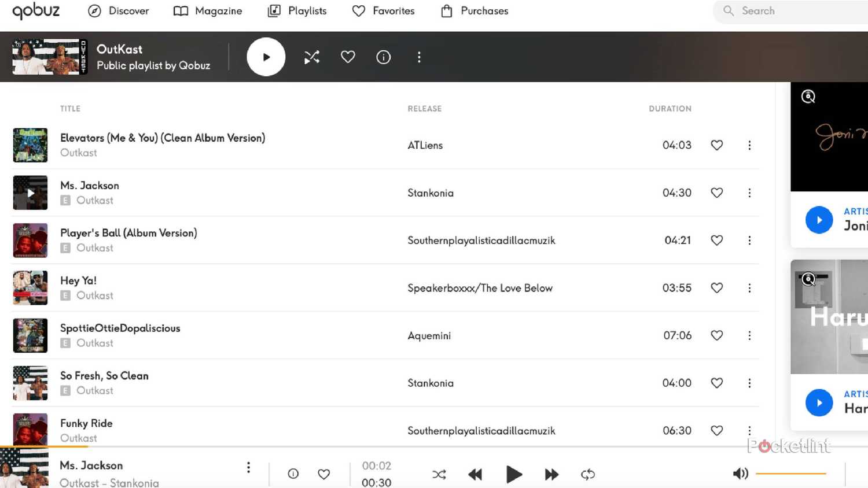Open the now playing track info icon
The height and width of the screenshot is (488, 868).
(293, 474)
